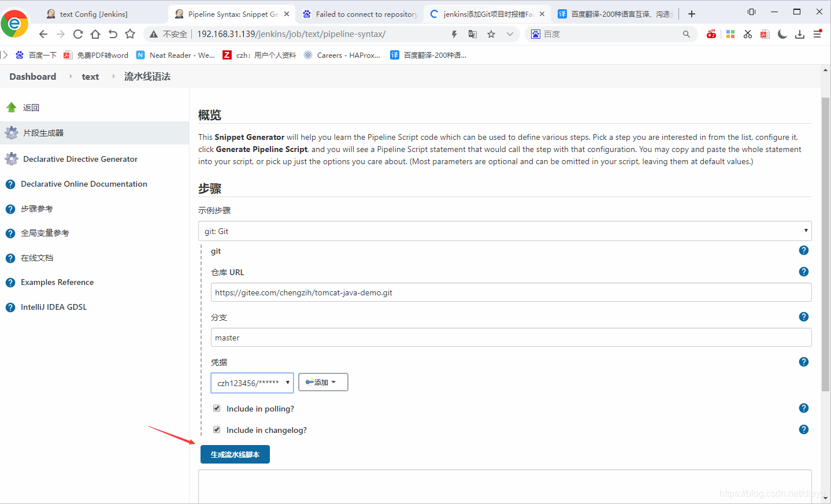The image size is (831, 504).
Task: Open the 百度一下 bookmark
Action: tap(36, 55)
